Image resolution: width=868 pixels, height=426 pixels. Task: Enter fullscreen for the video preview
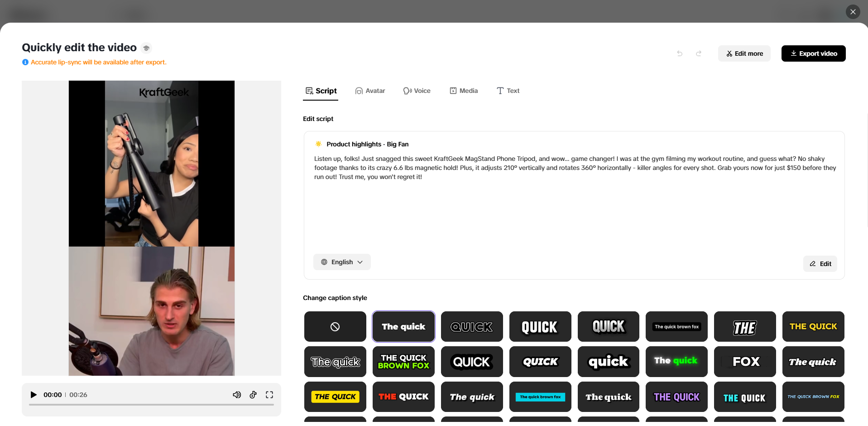[269, 395]
